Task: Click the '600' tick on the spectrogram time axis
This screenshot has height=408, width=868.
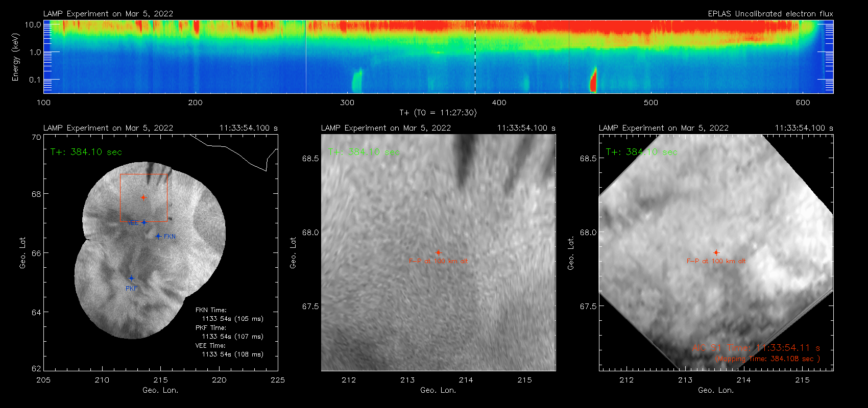Action: (x=803, y=103)
